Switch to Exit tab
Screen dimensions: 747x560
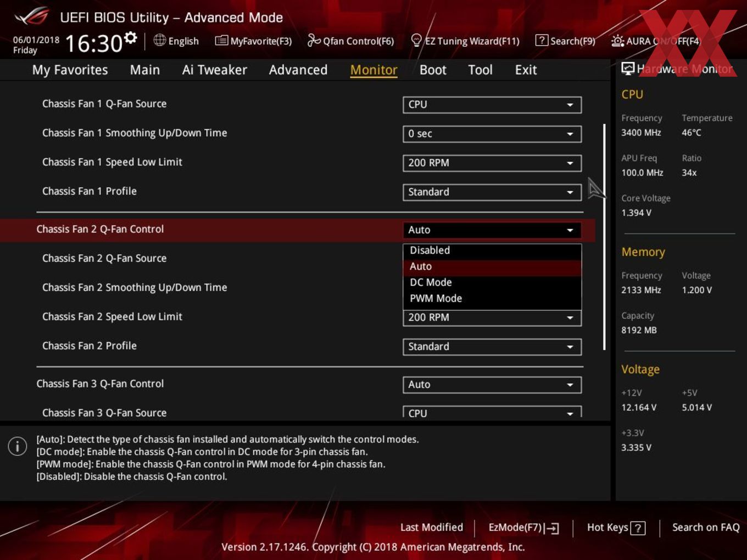click(526, 70)
